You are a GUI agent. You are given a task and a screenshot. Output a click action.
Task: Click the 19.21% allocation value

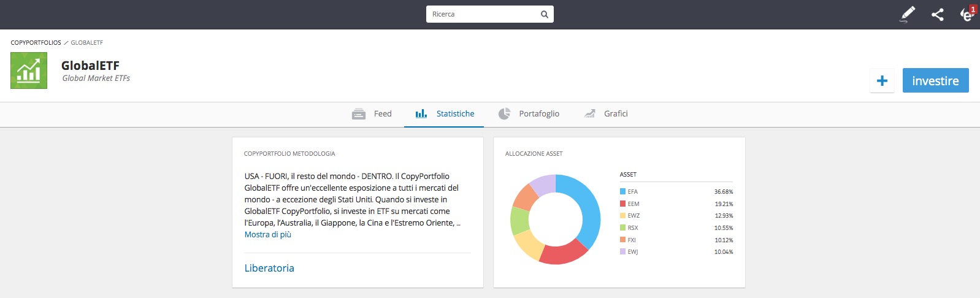pyautogui.click(x=724, y=204)
